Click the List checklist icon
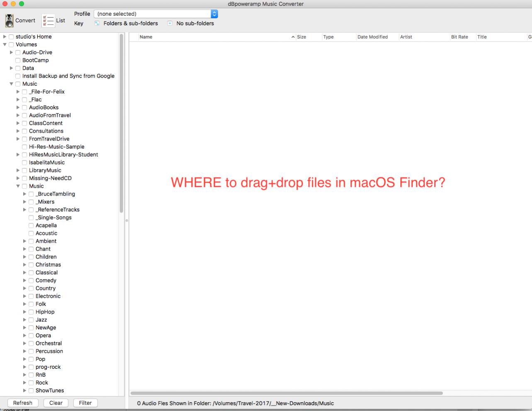The height and width of the screenshot is (411, 532). coord(48,20)
